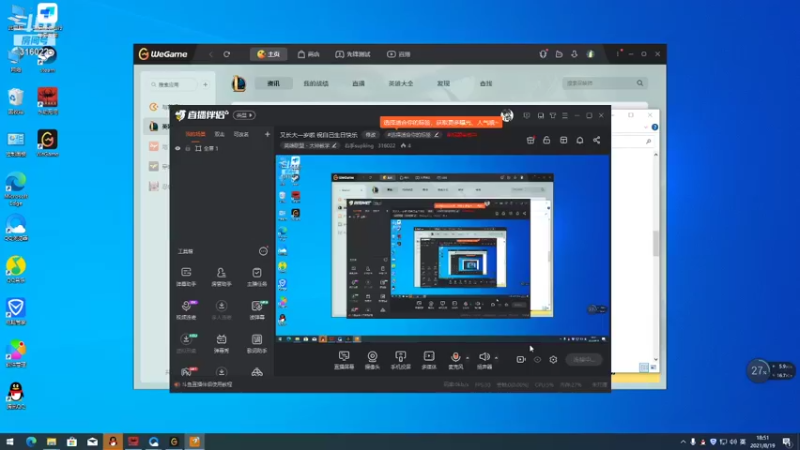Screen dimensions: 800x450
Task: Toggle the lock on 全屏1 source
Action: [x=188, y=148]
